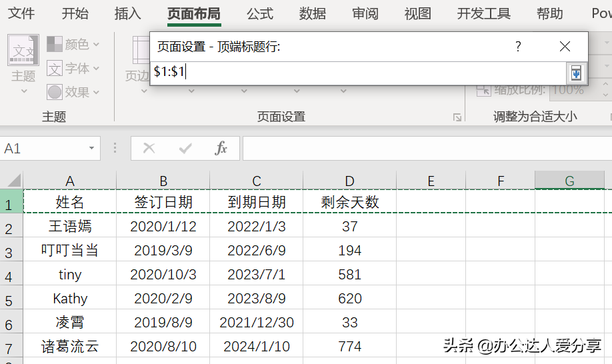The image size is (612, 364).
Task: Click the help question mark in dialog
Action: click(518, 47)
